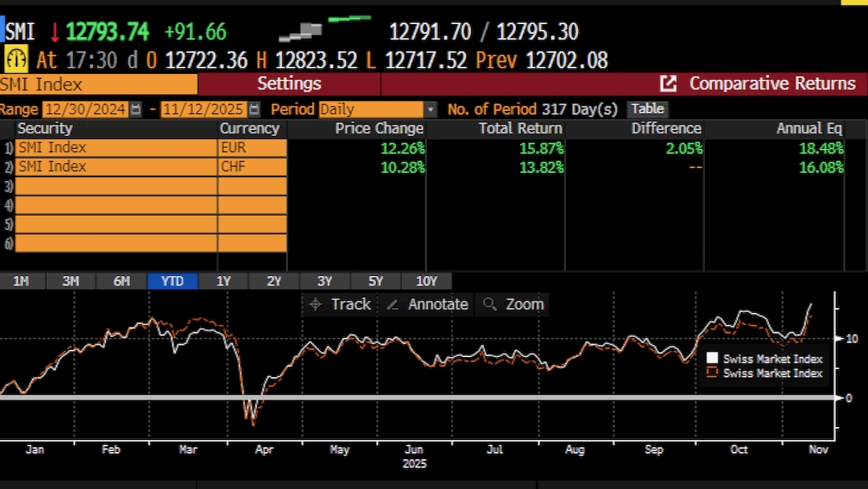This screenshot has width=868, height=489.
Task: Open the EUR currency cell in row 1
Action: tap(252, 148)
